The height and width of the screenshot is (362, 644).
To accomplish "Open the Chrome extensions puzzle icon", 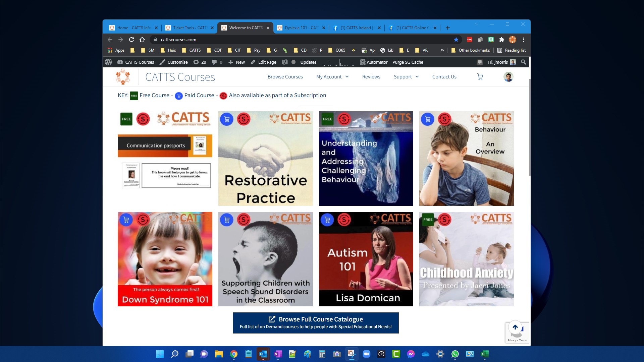I will [502, 40].
